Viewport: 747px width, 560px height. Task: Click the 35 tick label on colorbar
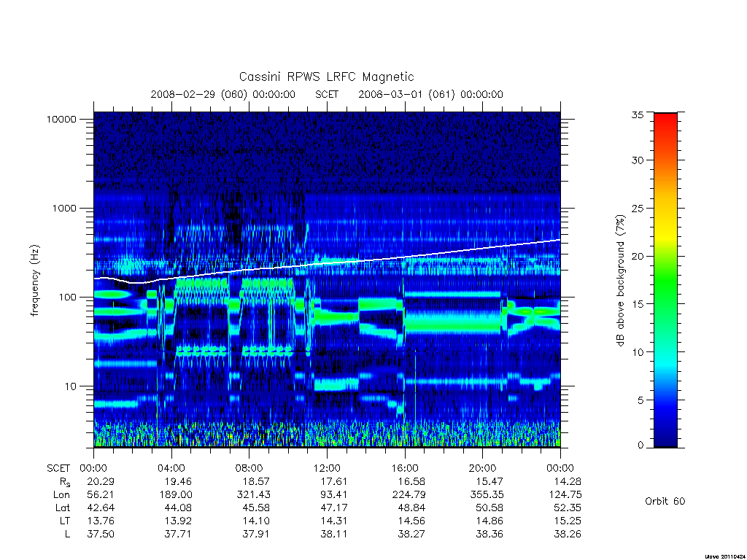tap(637, 114)
